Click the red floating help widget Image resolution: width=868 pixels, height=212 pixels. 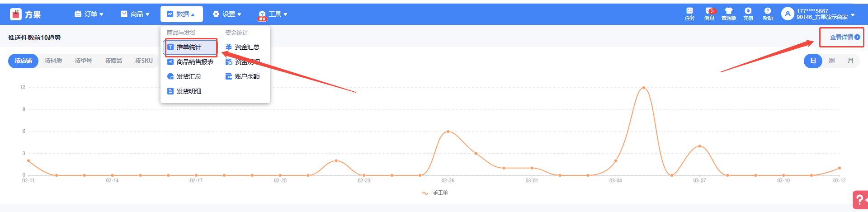coord(860,200)
